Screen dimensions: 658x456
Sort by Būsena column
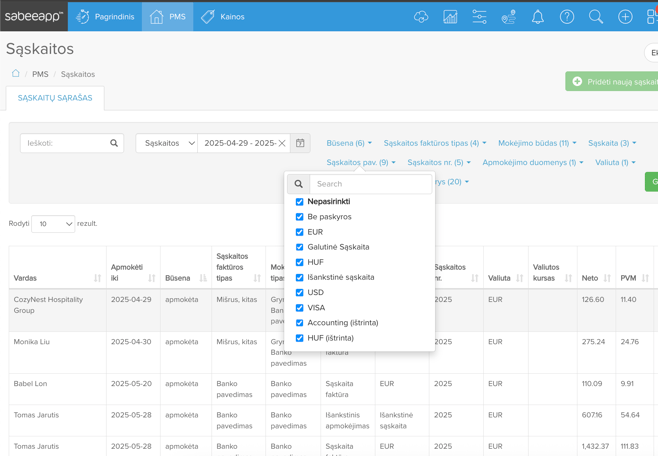203,278
